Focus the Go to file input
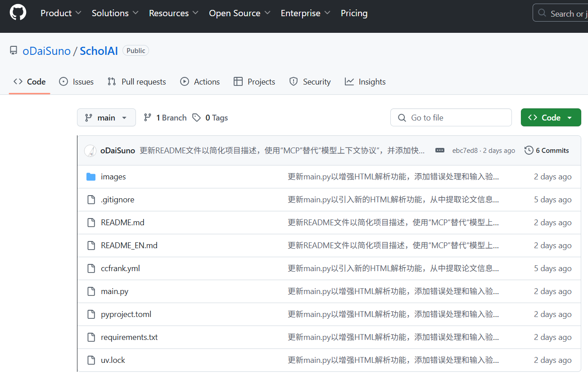This screenshot has width=588, height=375. pyautogui.click(x=451, y=117)
